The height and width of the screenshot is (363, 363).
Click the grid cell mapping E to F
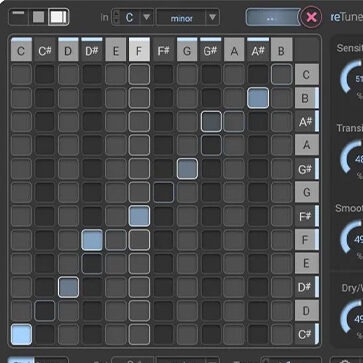tap(116, 240)
